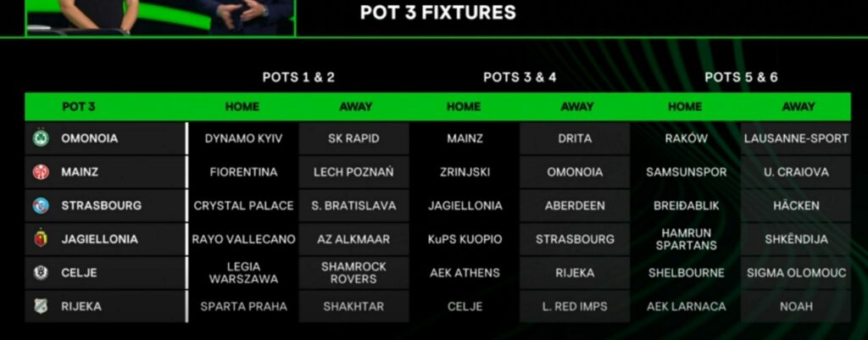Viewport: 868px width, 340px height.
Task: Click the POT 3 FIXTURES title
Action: [x=437, y=13]
